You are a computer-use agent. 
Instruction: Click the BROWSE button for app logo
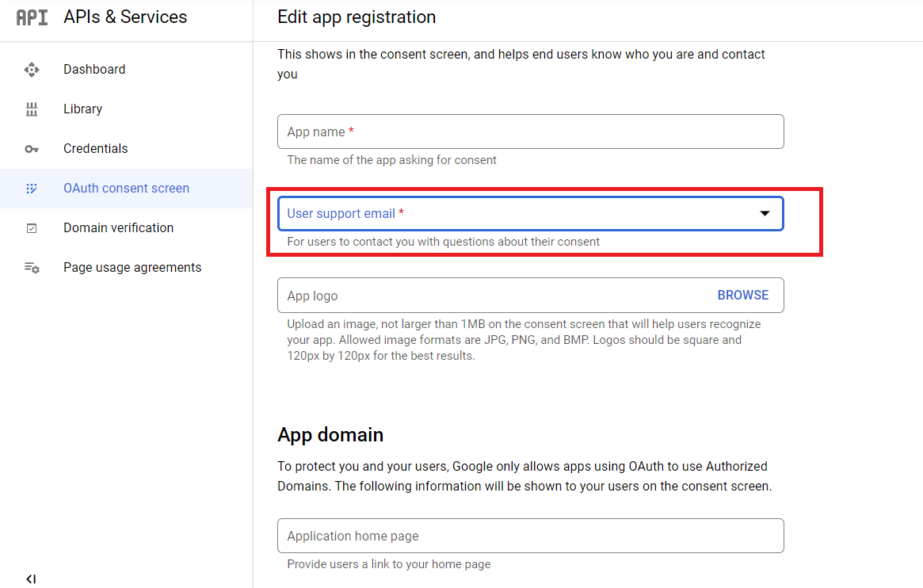coord(743,296)
